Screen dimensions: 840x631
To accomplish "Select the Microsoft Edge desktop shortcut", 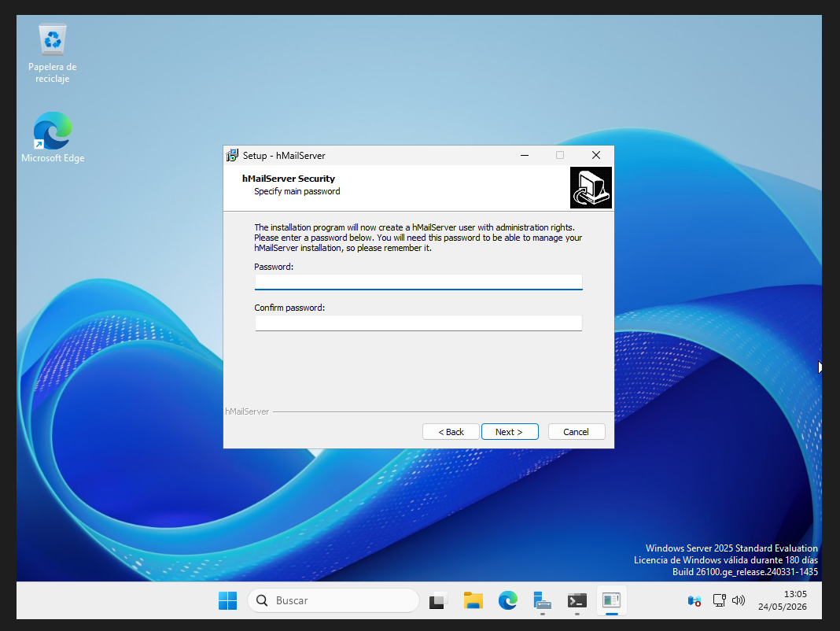I will [53, 137].
